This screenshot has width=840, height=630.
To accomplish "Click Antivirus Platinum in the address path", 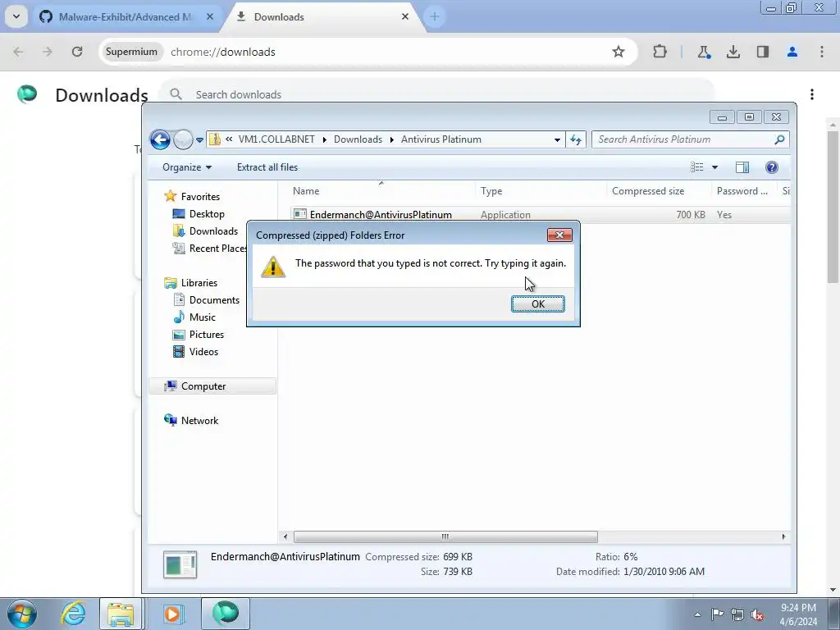I will 441,139.
